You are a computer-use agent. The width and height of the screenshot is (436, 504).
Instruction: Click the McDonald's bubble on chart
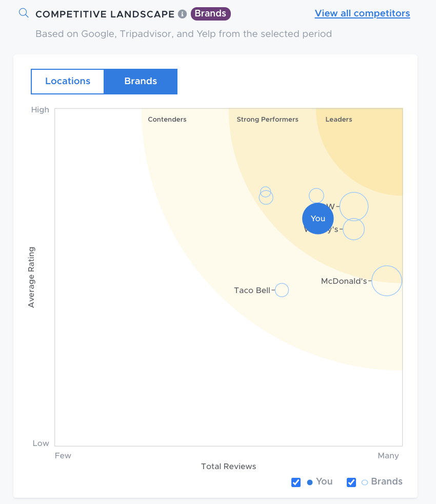pos(387,281)
